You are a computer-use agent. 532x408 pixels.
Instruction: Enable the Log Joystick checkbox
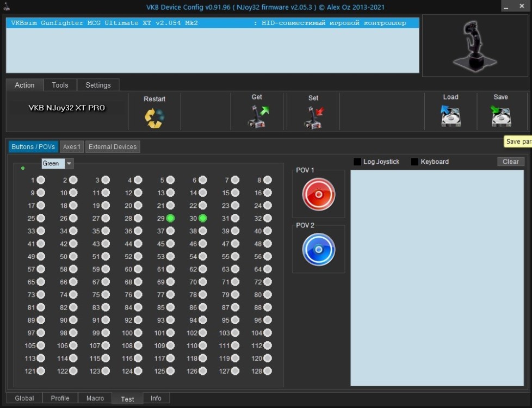tap(357, 162)
